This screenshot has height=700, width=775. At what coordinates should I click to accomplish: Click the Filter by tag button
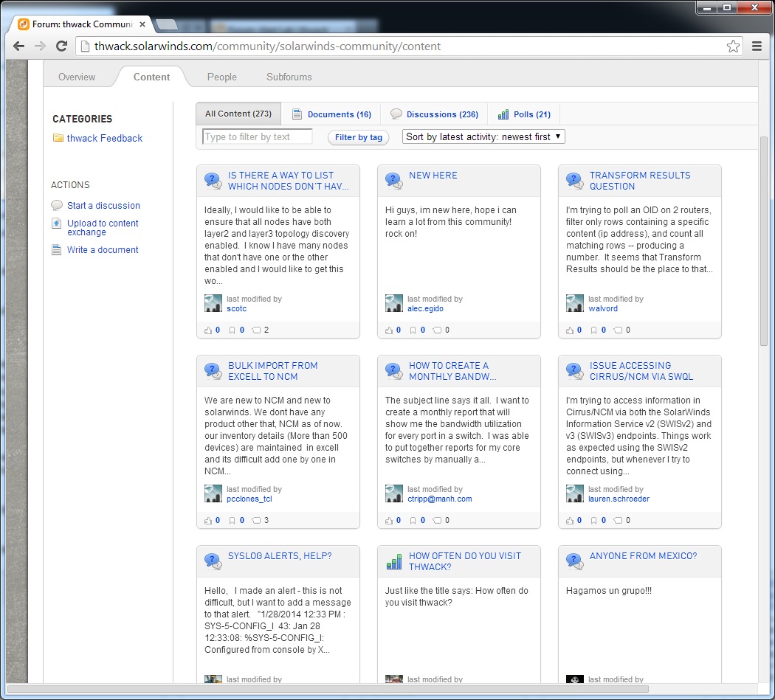(358, 137)
